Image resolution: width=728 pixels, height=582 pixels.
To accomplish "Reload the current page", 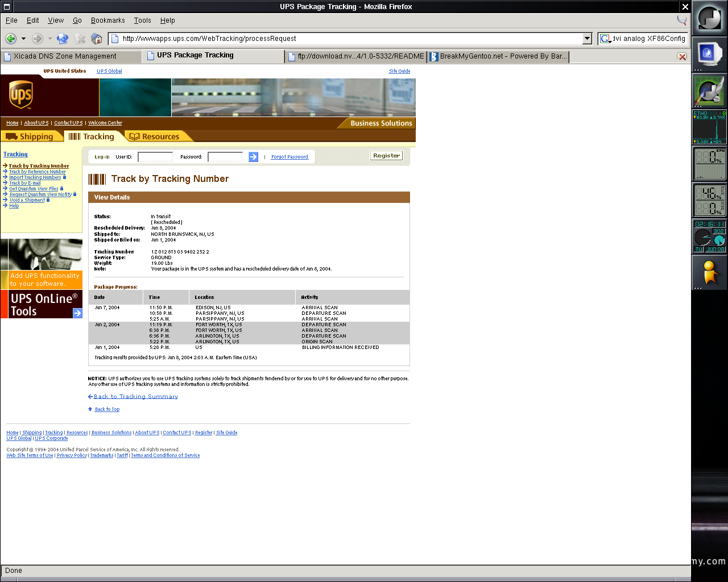I will (x=63, y=39).
